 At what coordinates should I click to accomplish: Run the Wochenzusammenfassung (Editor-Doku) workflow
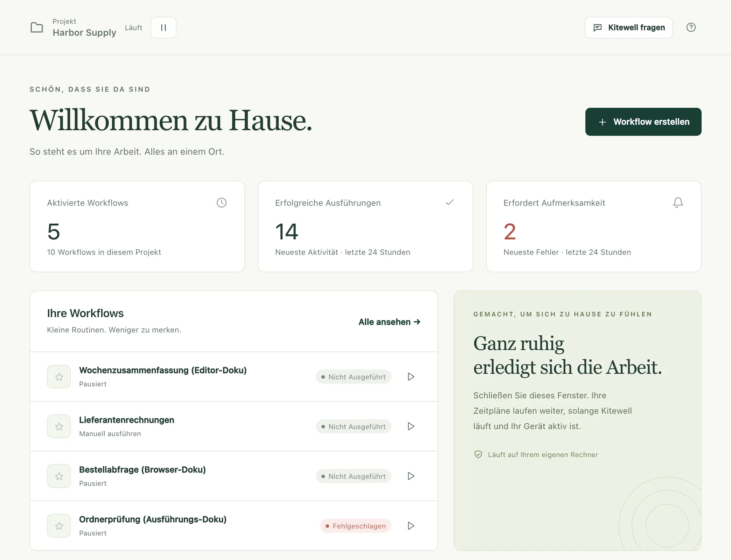(411, 377)
